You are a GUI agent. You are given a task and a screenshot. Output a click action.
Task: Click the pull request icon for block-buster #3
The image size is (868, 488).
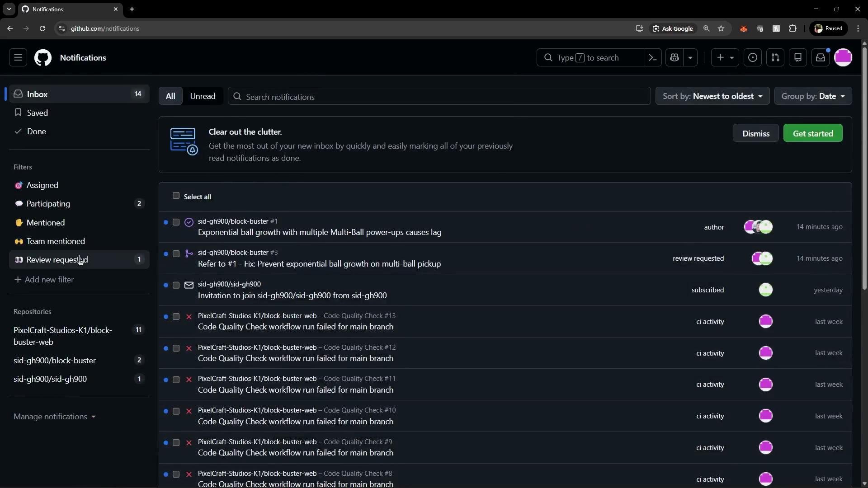pos(189,254)
